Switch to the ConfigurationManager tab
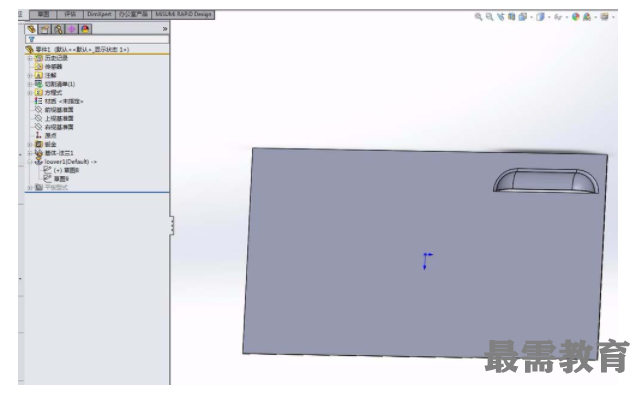The height and width of the screenshot is (396, 636). pyautogui.click(x=58, y=29)
